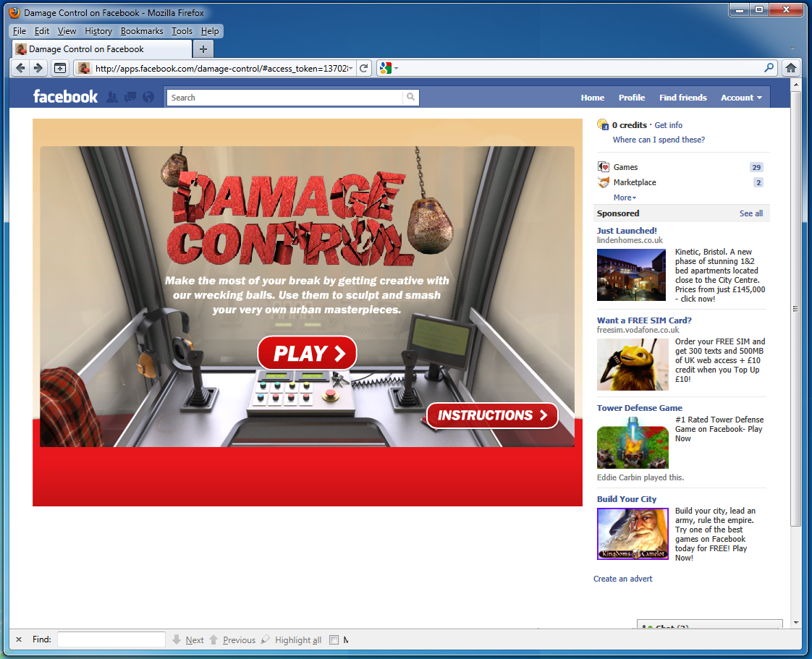Click the vertical page scrollbar thumb
The width and height of the screenshot is (812, 659).
point(796,309)
